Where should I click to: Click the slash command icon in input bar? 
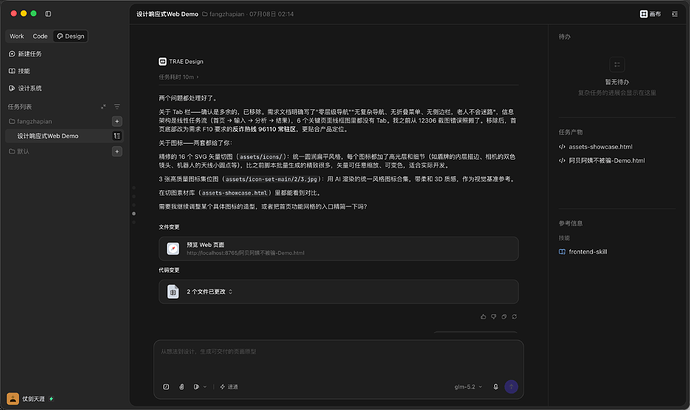pos(166,387)
